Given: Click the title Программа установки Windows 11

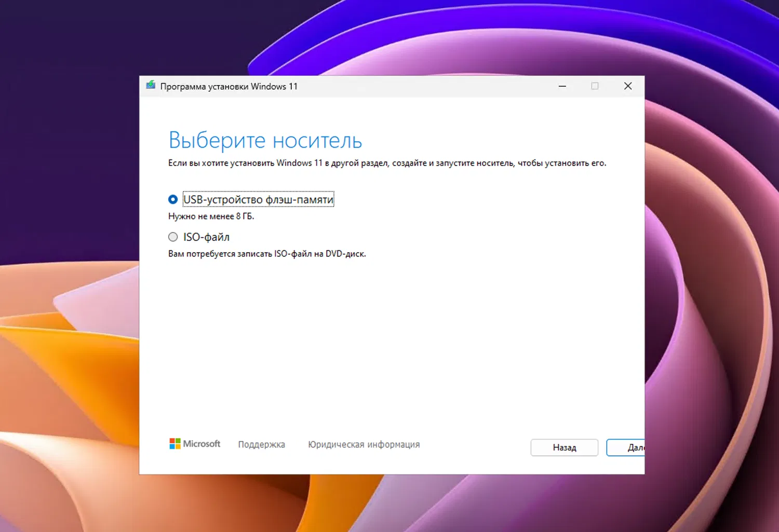Looking at the screenshot, I should click(x=229, y=86).
